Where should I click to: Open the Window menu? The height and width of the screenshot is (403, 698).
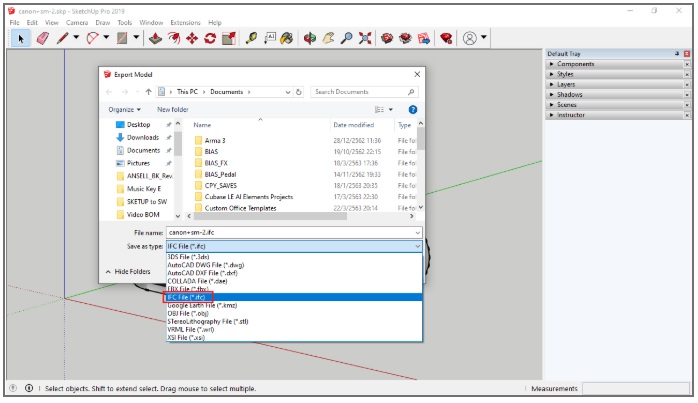click(151, 23)
